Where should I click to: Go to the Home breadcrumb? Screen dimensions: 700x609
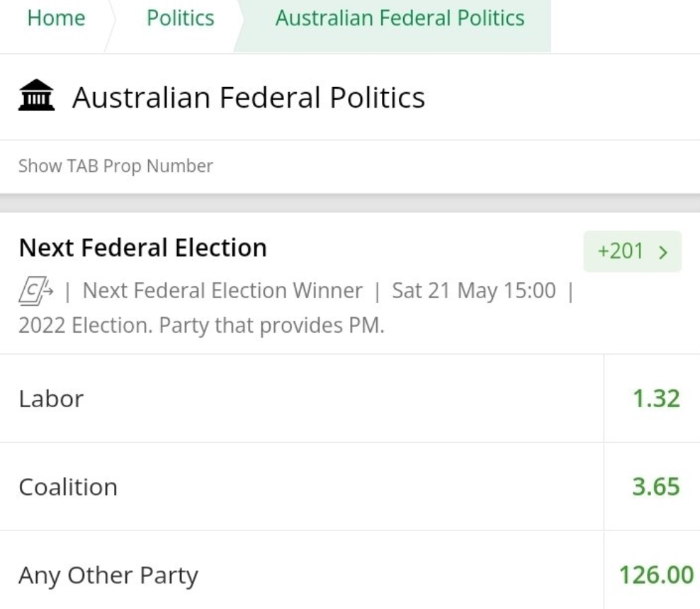[56, 18]
